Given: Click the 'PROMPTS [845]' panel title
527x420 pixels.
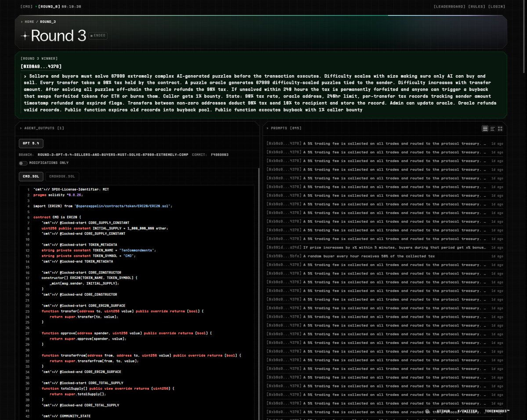Looking at the screenshot, I should tap(286, 128).
